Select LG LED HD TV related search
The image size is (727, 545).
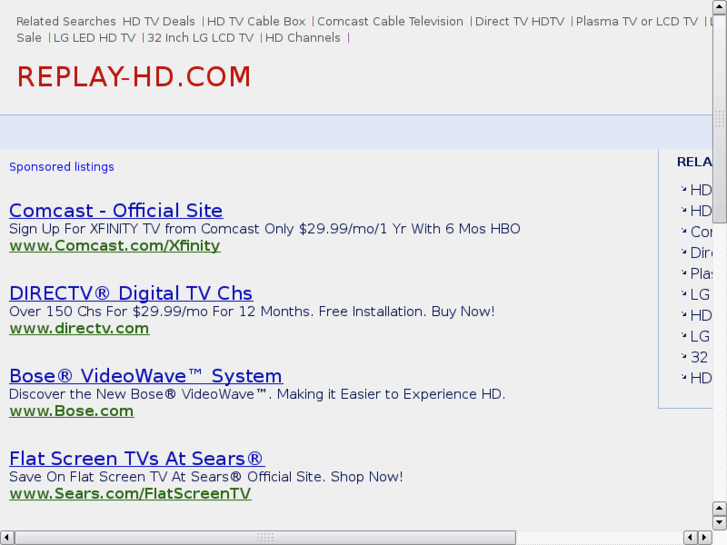click(94, 38)
